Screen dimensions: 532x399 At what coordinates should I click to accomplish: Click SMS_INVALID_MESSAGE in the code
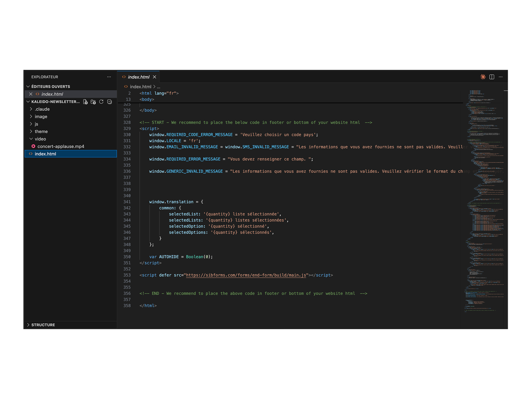coord(266,147)
